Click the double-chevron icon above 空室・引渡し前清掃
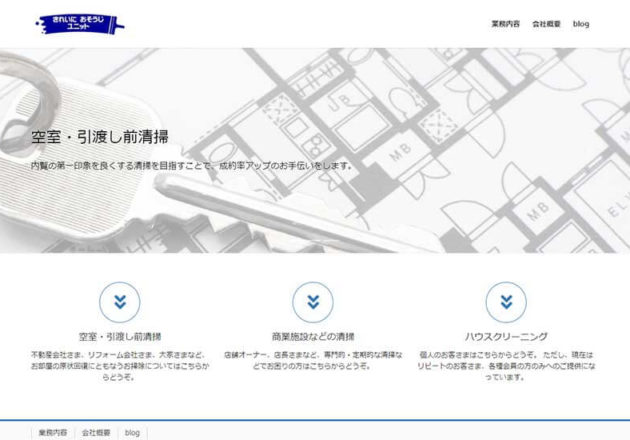 coord(120,302)
